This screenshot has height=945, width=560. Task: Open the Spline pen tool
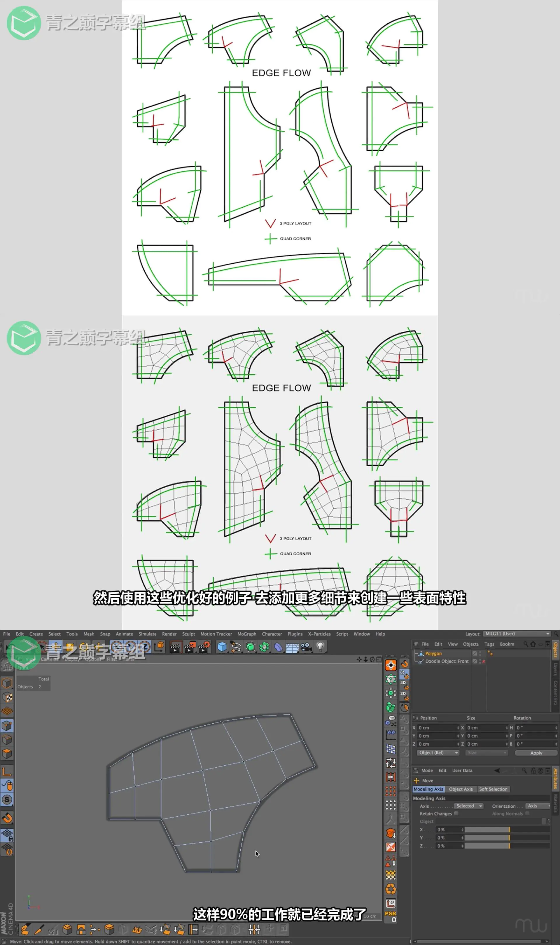[236, 647]
